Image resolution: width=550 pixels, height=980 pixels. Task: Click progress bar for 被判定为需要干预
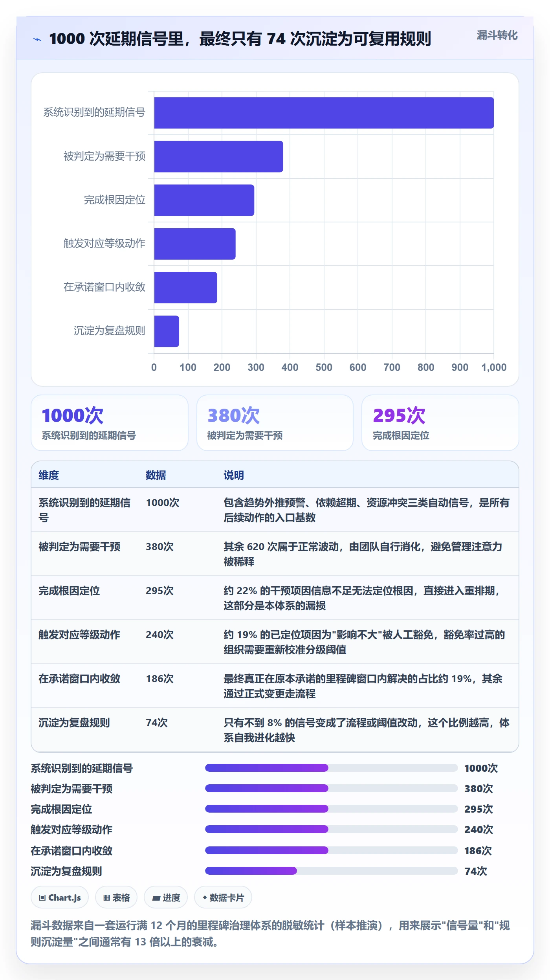[x=331, y=788]
